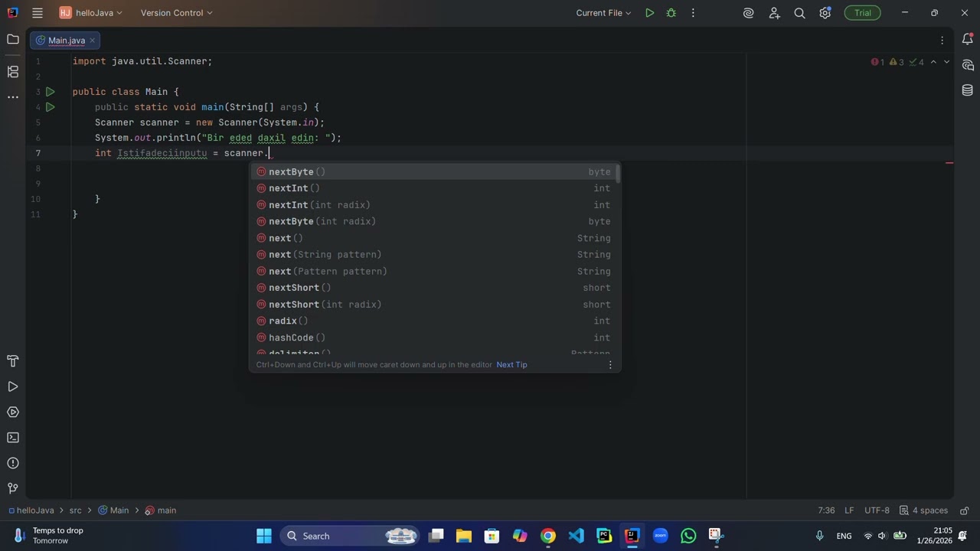The image size is (980, 551).
Task: Open Visual Studio Code from taskbar
Action: pyautogui.click(x=576, y=536)
